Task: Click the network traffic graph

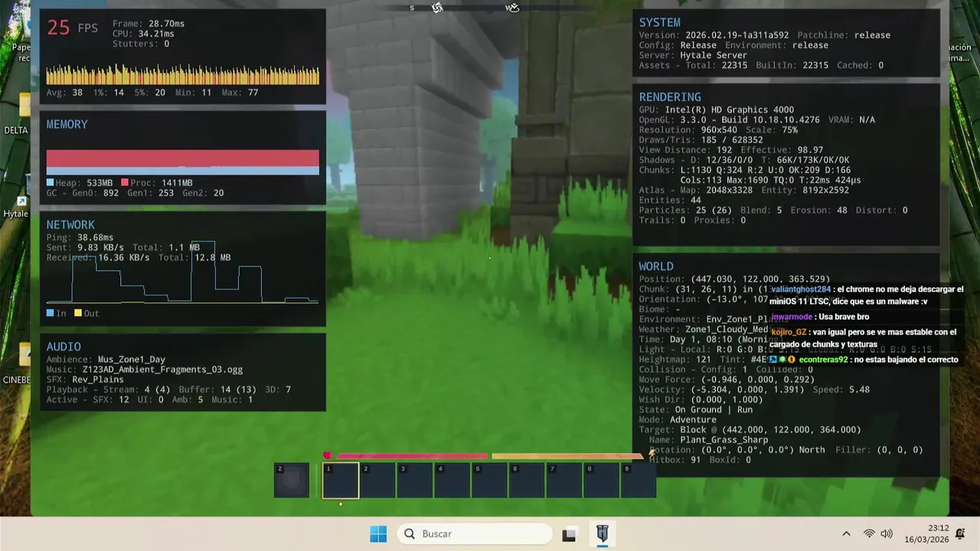Action: tap(182, 272)
